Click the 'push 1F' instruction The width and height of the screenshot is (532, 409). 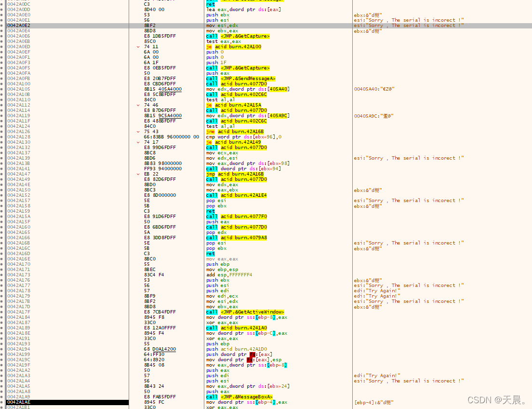click(x=216, y=63)
